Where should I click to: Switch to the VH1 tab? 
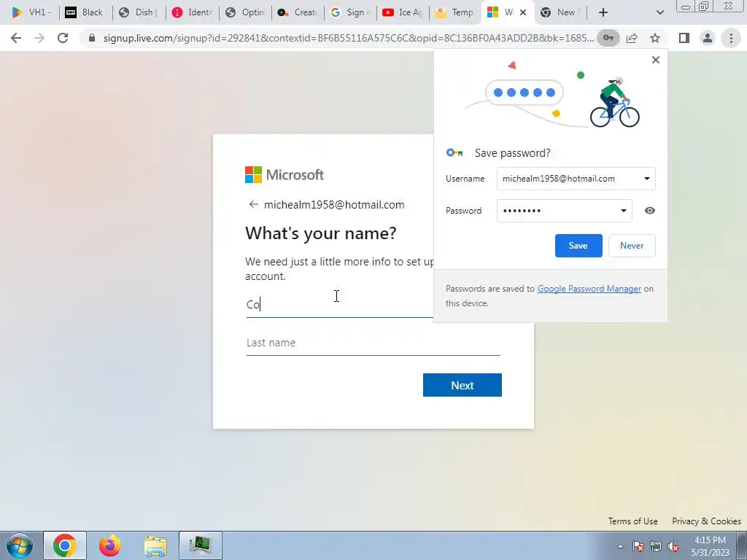[32, 12]
